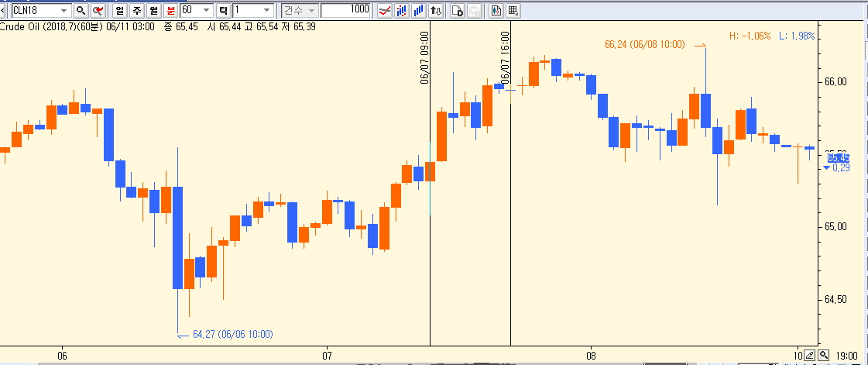Expand the tick value dropdown showing 1
Image resolution: width=868 pixels, height=365 pixels.
[266, 11]
